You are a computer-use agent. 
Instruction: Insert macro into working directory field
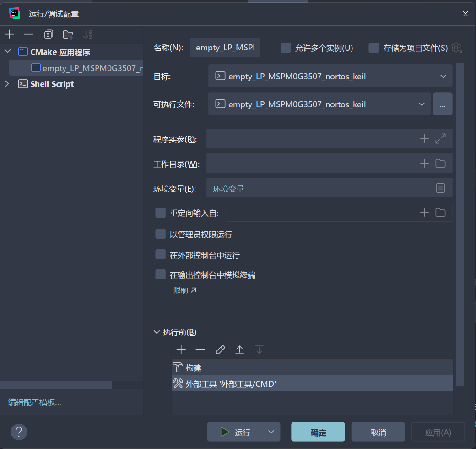(x=424, y=164)
